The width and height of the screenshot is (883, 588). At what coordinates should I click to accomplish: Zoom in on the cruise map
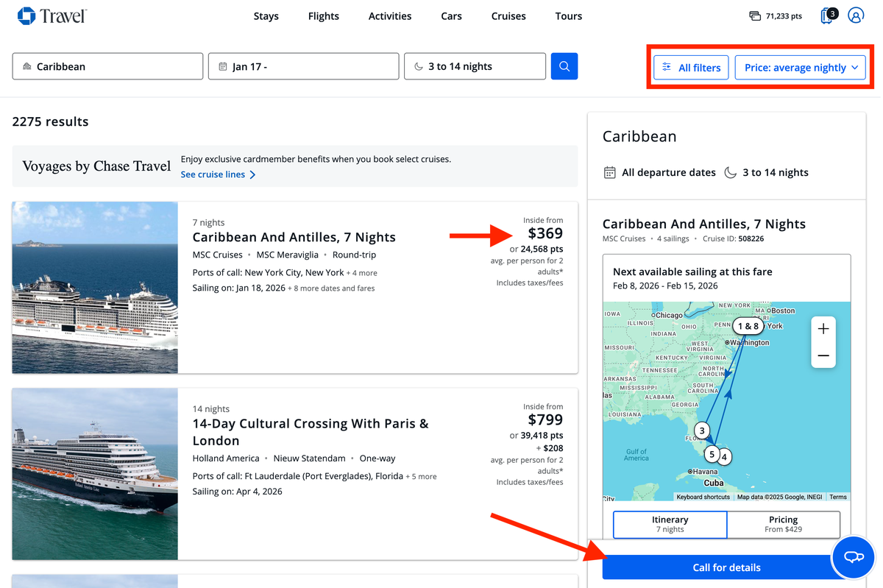click(823, 329)
